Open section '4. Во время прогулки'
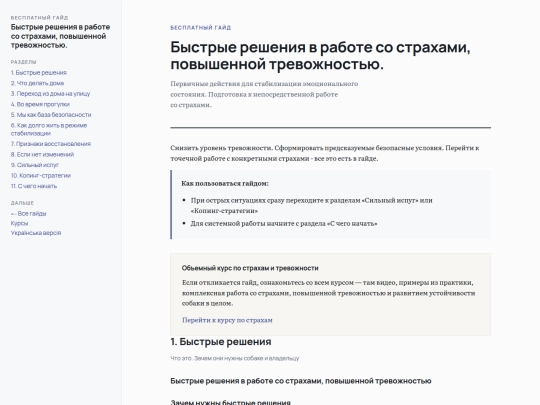The width and height of the screenshot is (540, 405). point(40,104)
